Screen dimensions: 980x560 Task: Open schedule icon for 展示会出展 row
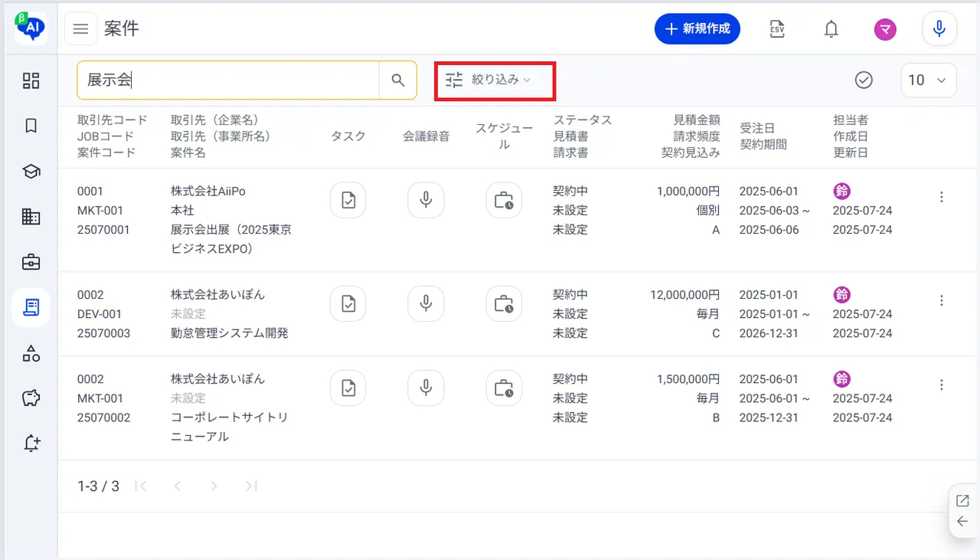tap(504, 201)
